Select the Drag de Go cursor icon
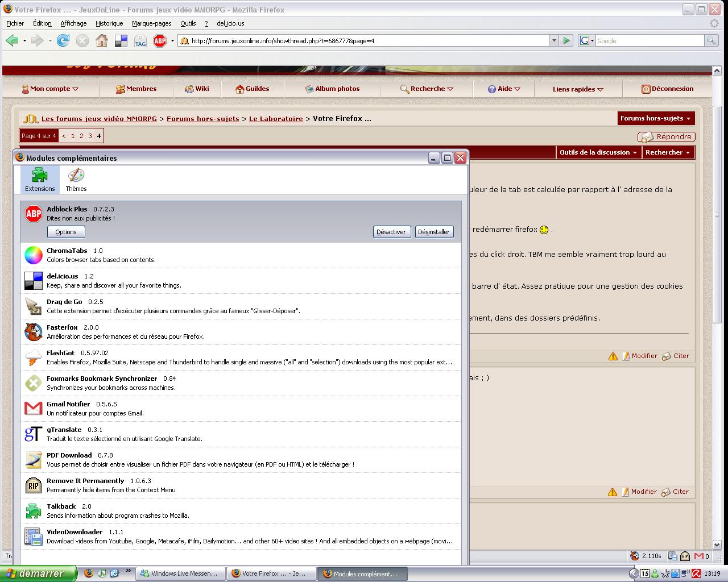The height and width of the screenshot is (582, 728). pyautogui.click(x=34, y=306)
